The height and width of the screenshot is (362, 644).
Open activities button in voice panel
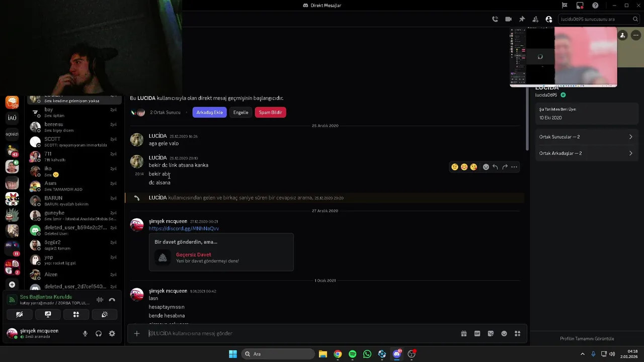tap(76, 314)
